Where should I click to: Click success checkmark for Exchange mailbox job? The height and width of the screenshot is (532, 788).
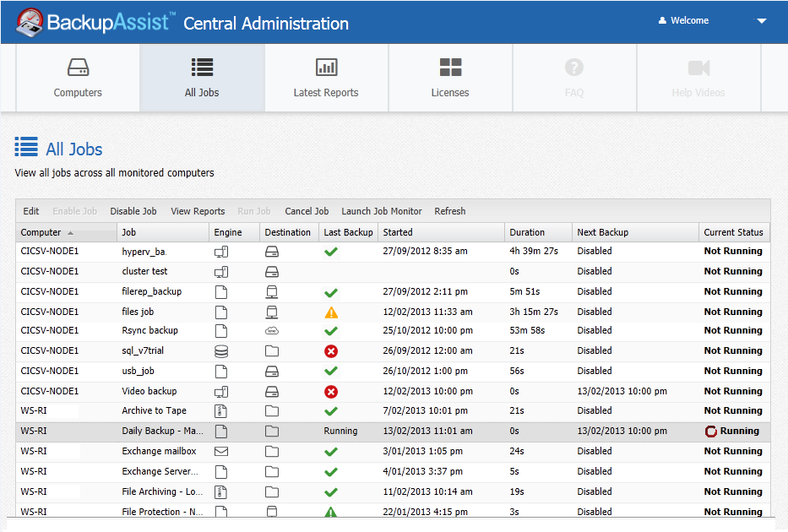point(331,452)
